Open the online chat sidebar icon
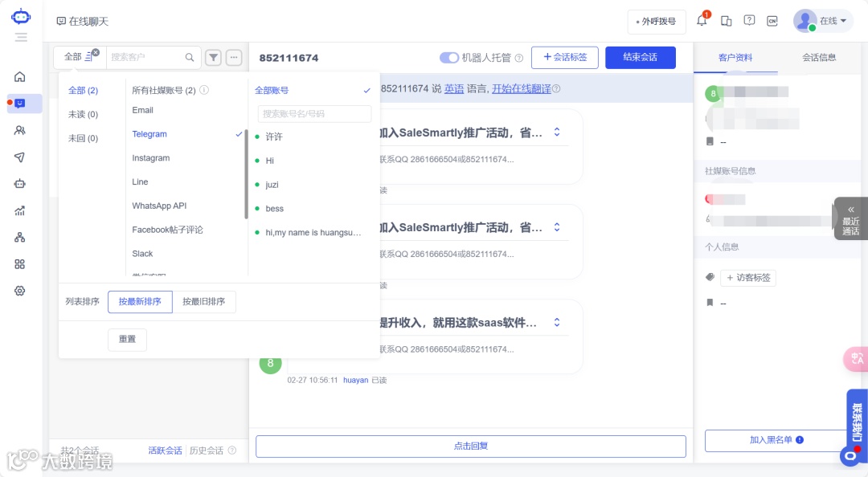 pos(20,104)
